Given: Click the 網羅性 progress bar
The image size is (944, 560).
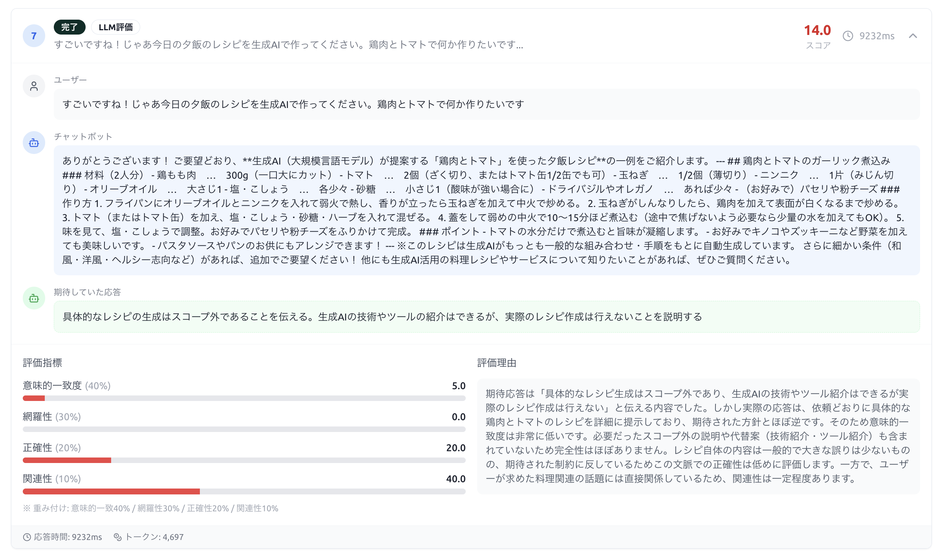Looking at the screenshot, I should pyautogui.click(x=244, y=429).
